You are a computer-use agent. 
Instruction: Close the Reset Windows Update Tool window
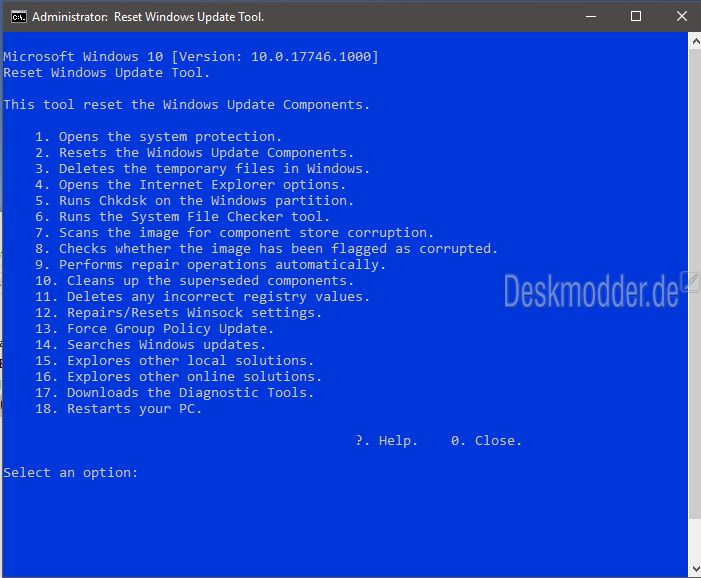point(681,17)
